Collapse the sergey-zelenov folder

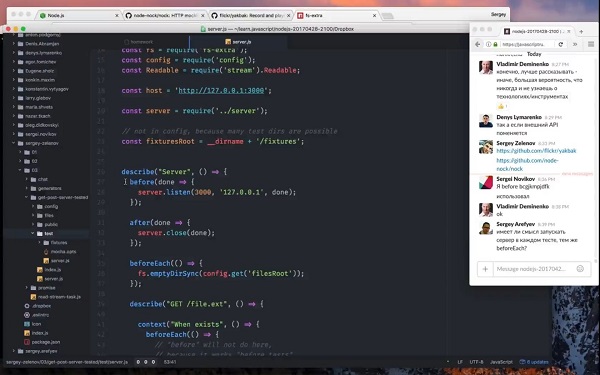[14, 143]
